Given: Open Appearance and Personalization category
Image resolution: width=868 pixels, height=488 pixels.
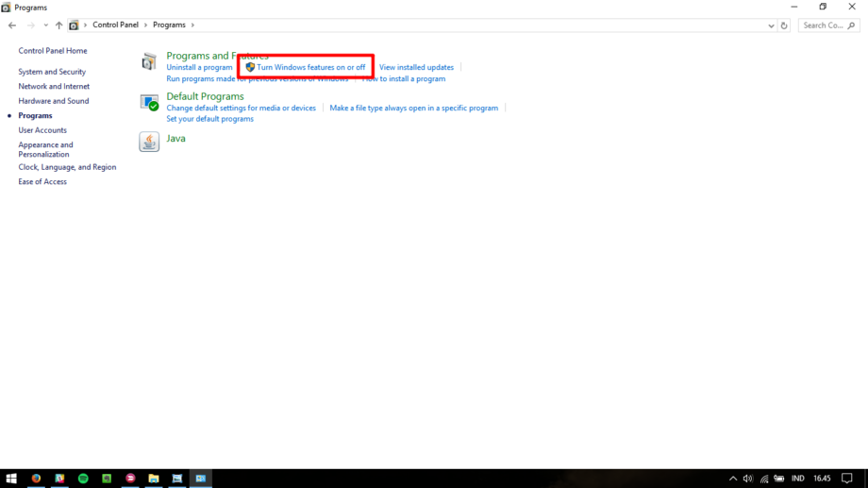Looking at the screenshot, I should click(45, 149).
